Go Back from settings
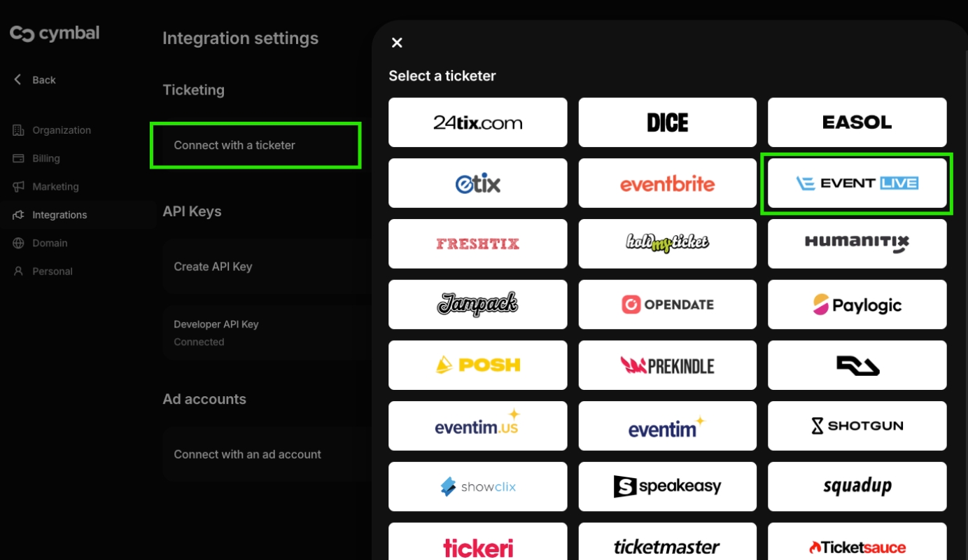 35,80
